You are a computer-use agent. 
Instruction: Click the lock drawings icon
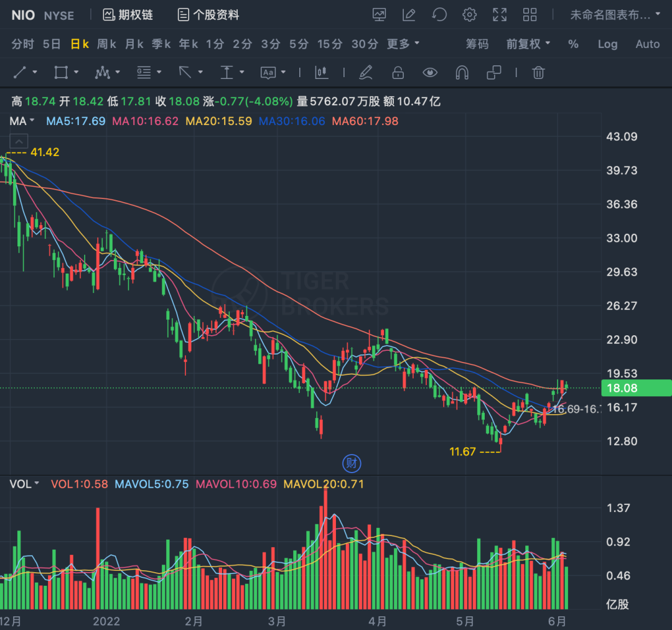tap(398, 72)
